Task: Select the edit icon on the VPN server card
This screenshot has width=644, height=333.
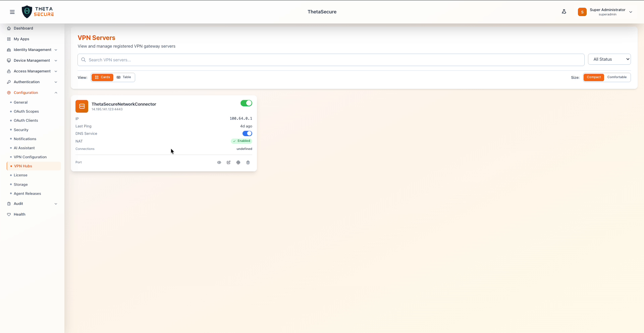Action: (x=229, y=162)
